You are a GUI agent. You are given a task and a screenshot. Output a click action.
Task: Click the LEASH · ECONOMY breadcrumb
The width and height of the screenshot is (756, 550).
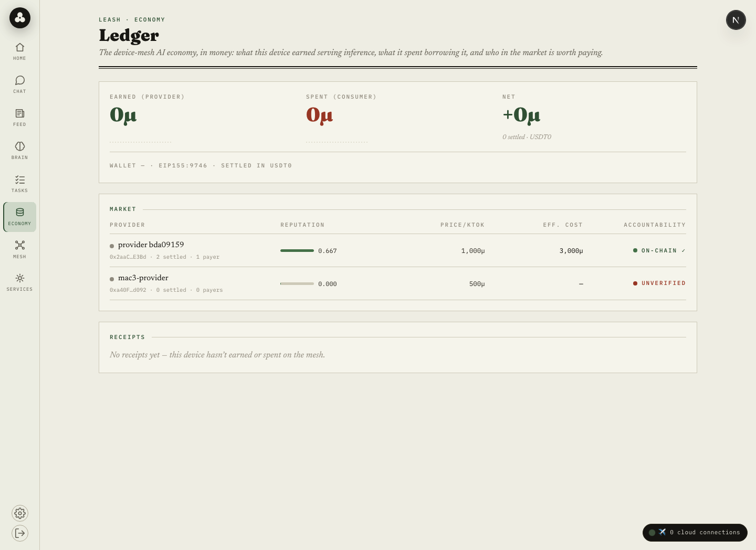pyautogui.click(x=132, y=19)
